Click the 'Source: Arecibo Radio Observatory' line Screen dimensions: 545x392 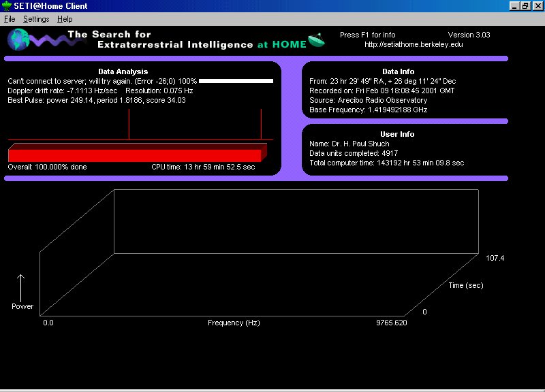coord(369,100)
